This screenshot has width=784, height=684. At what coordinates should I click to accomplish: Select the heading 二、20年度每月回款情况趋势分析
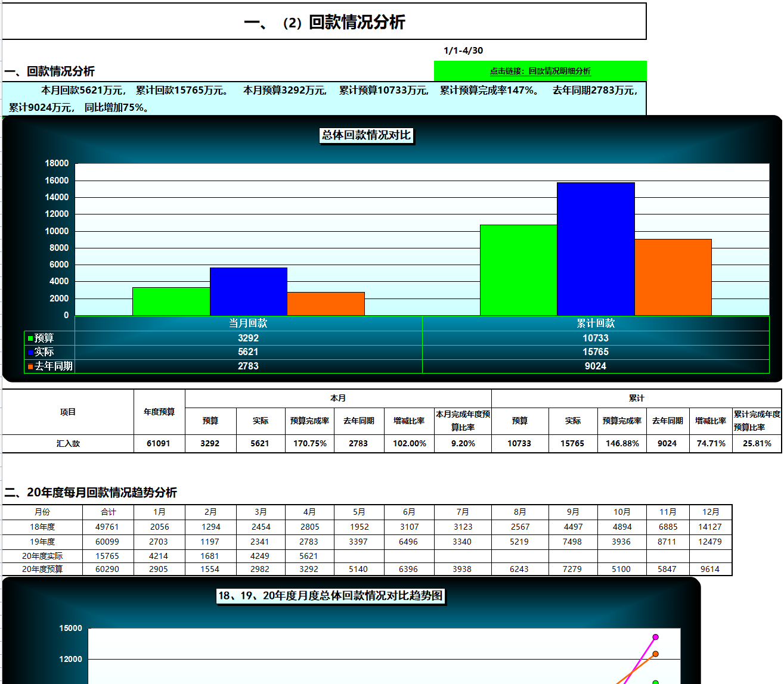point(91,493)
